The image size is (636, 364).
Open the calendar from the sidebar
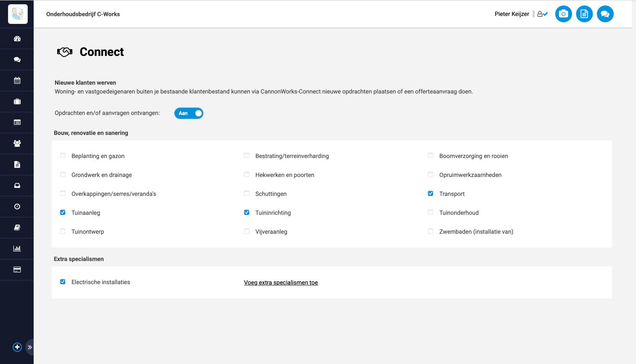click(17, 80)
